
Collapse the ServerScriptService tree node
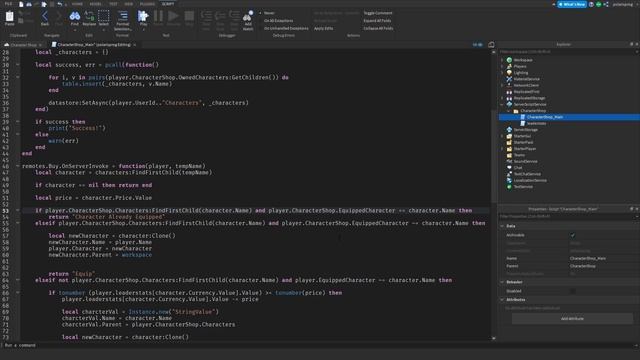click(x=502, y=104)
